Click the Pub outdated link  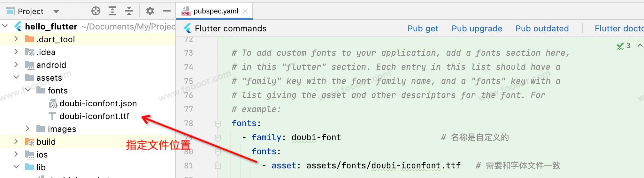point(542,28)
